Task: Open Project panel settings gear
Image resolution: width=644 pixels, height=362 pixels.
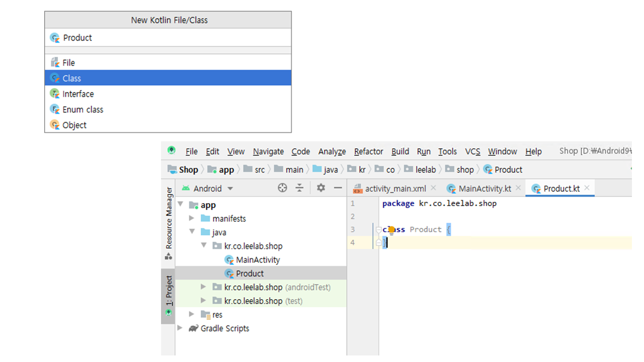Action: coord(321,188)
